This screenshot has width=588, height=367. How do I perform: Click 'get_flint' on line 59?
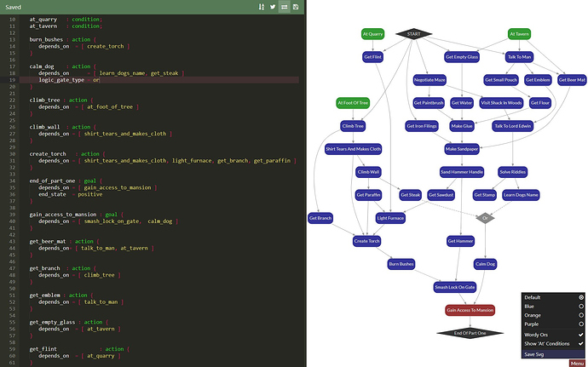(43, 349)
